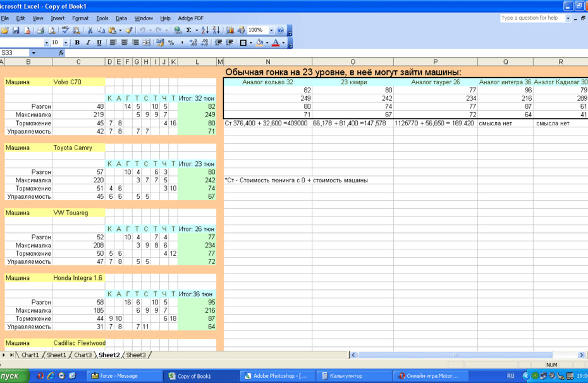Screen dimensions: 588x383
Task: Switch to Adobe Photoshop in the taskbar
Action: 278,376
